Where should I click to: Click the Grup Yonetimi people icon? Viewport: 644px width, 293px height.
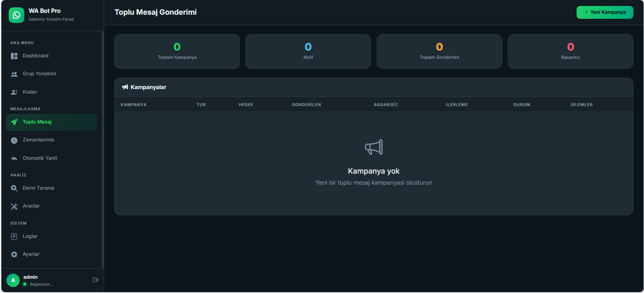coord(14,74)
